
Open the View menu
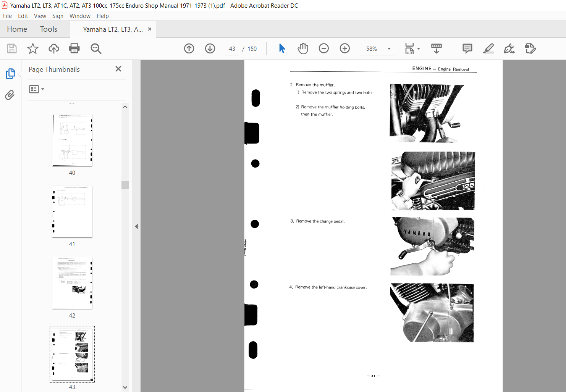(40, 16)
